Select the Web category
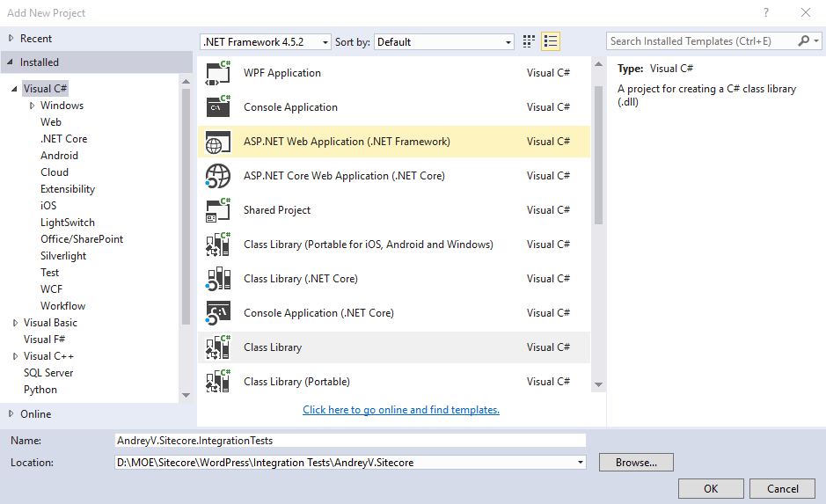The image size is (826, 504). pyautogui.click(x=51, y=122)
